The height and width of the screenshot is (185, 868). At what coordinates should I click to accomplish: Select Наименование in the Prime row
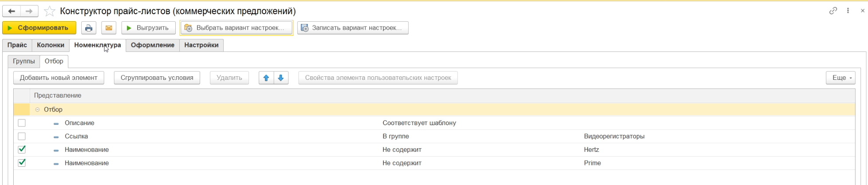87,163
